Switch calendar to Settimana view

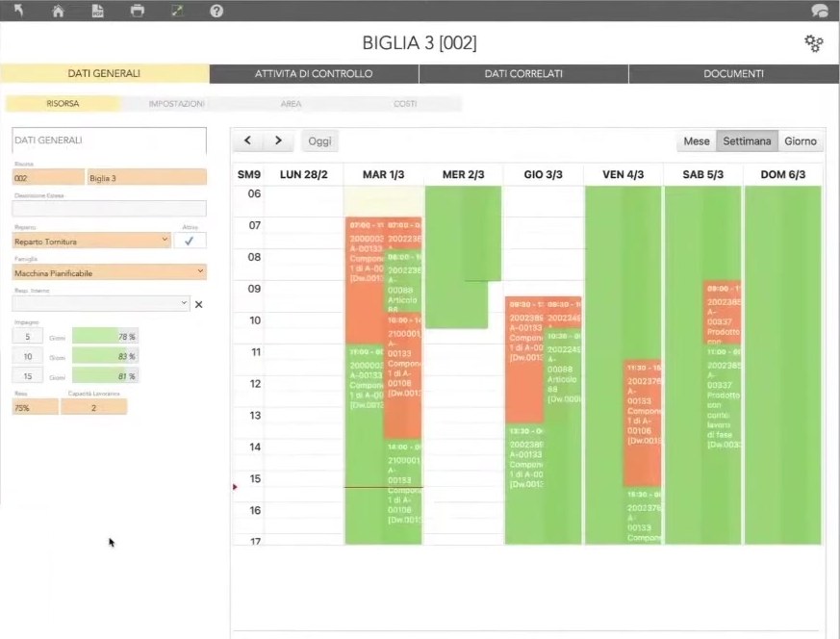tap(747, 141)
